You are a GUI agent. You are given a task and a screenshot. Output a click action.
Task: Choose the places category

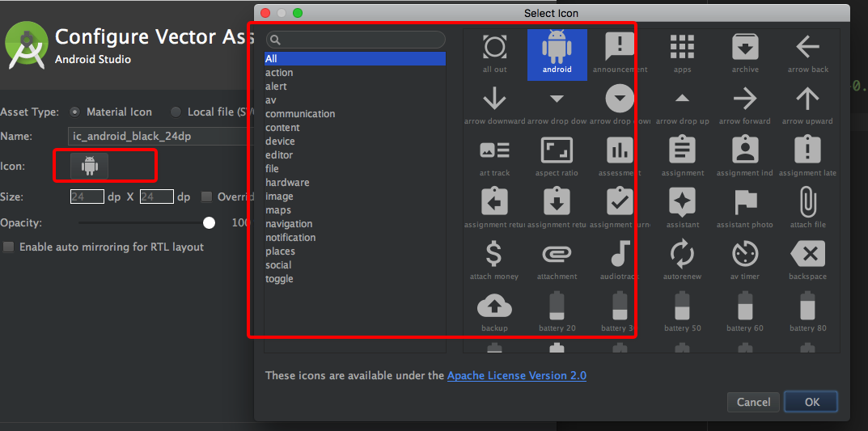pyautogui.click(x=355, y=251)
